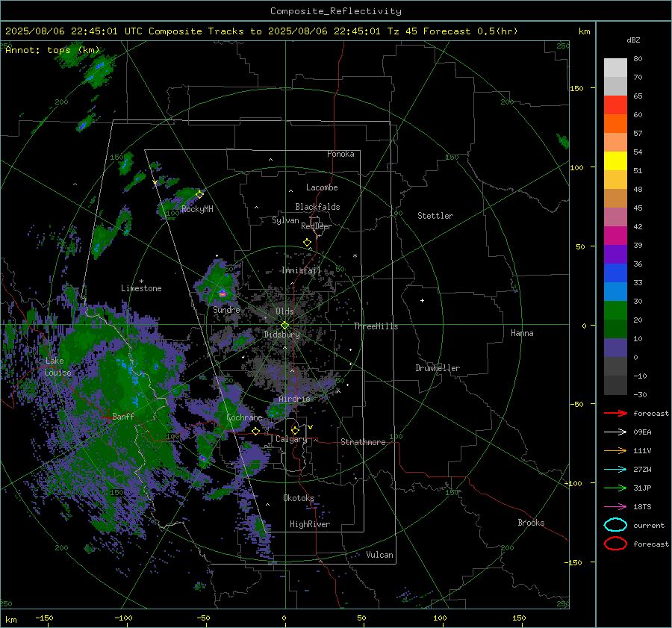The image size is (672, 628).
Task: Click the green 20 dBZ color swatch
Action: [x=615, y=310]
